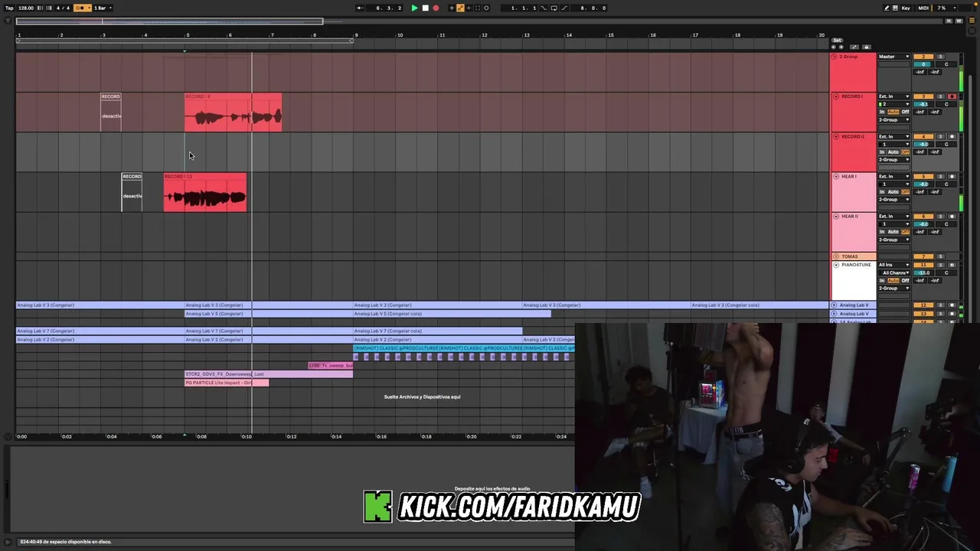The height and width of the screenshot is (551, 980).
Task: Fold the 2 Group track
Action: (834, 57)
